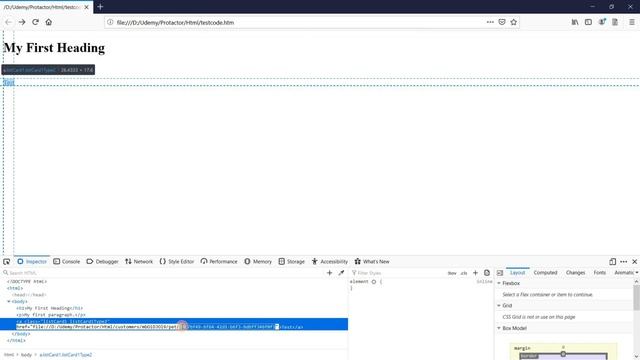Select the head node in markup tree

click(29, 295)
